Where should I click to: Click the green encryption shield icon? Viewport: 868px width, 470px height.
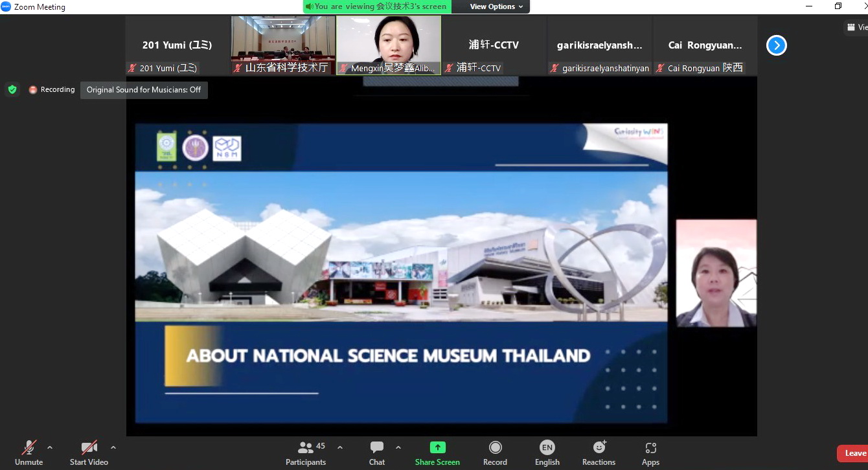[12, 89]
